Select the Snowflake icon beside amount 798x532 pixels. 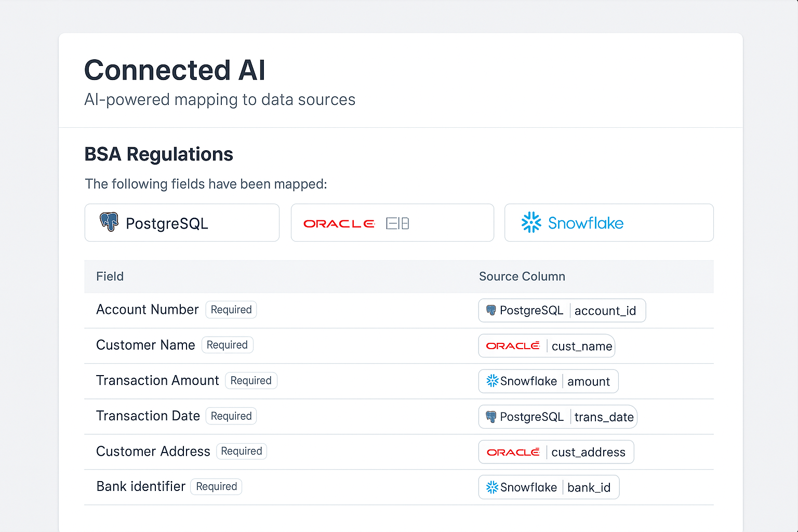[x=492, y=381]
